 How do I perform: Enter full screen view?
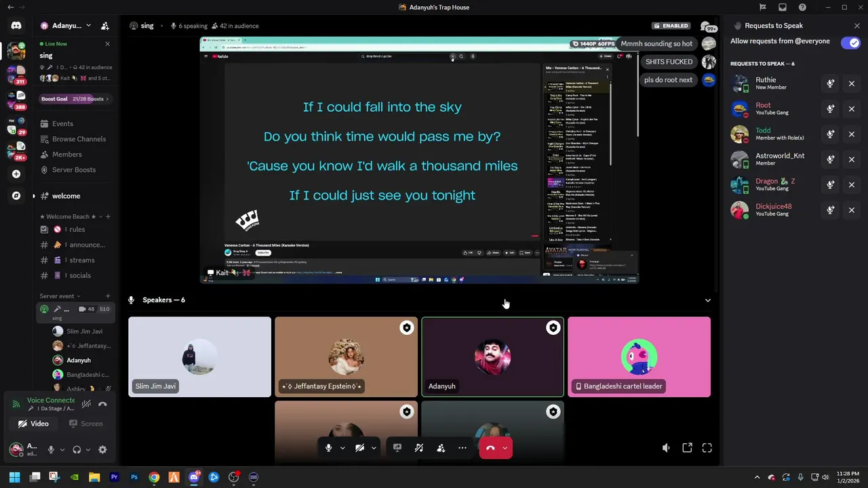707,448
